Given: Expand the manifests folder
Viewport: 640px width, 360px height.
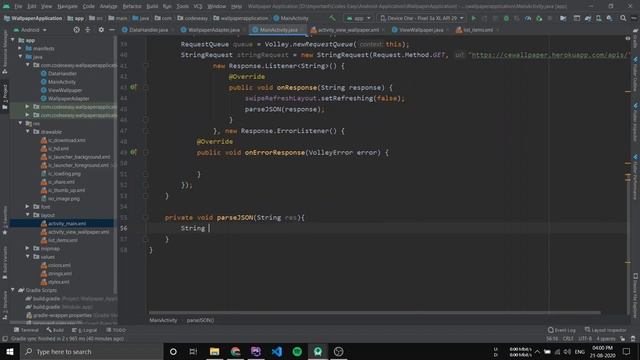Looking at the screenshot, I should pos(20,48).
